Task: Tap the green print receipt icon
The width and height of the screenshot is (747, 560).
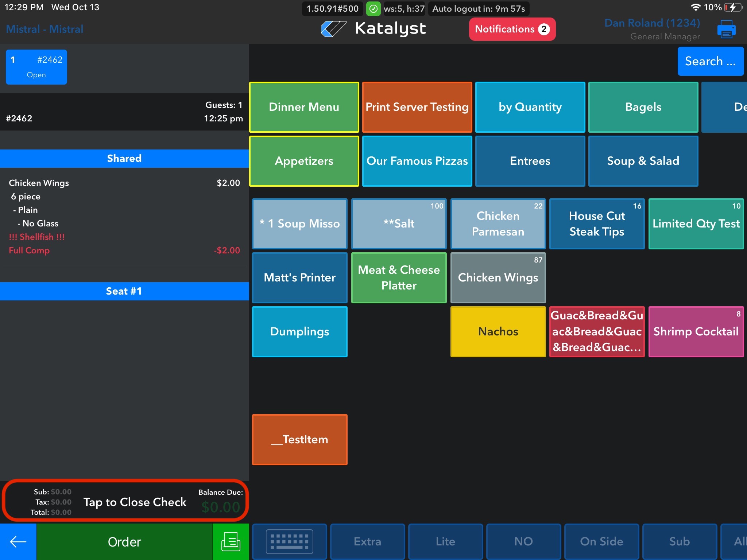Action: (x=231, y=542)
